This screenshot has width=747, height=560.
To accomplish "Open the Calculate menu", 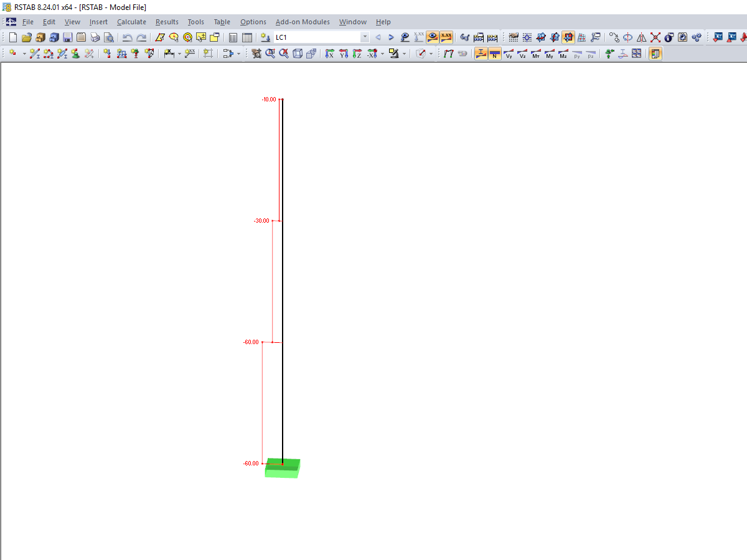I will tap(132, 21).
